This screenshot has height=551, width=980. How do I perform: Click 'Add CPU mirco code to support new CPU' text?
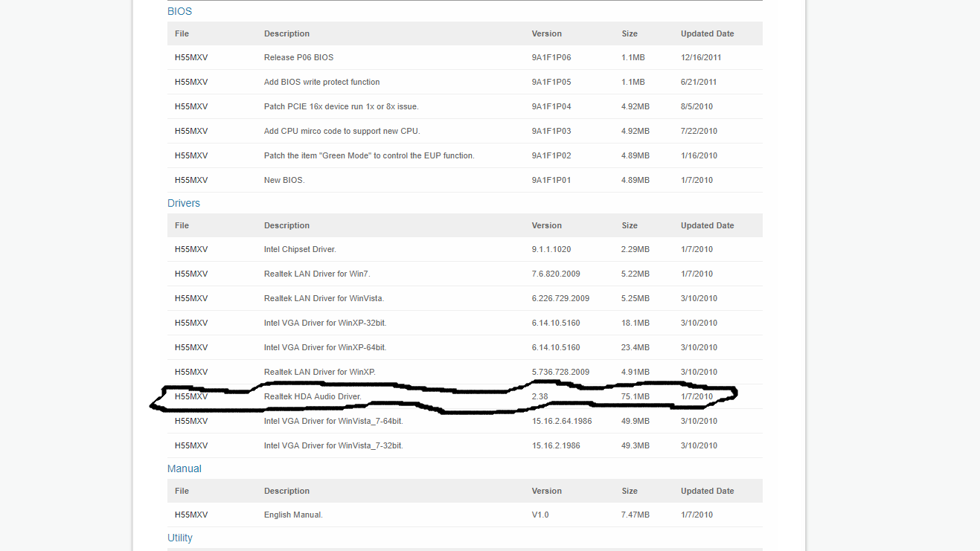click(342, 131)
